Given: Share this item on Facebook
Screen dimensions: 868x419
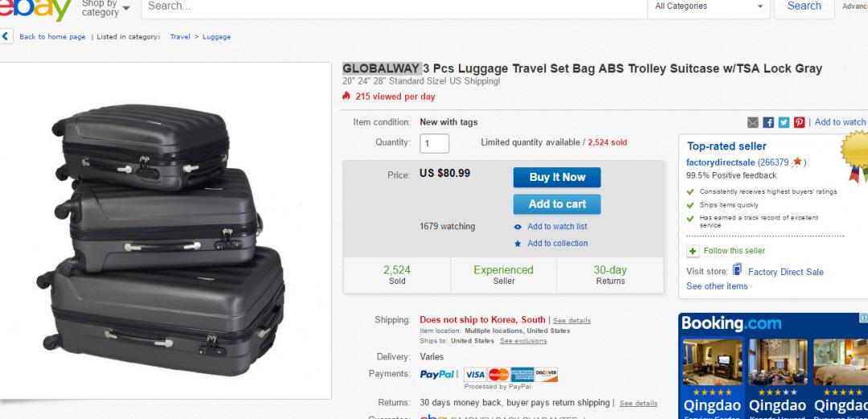Looking at the screenshot, I should [x=768, y=122].
